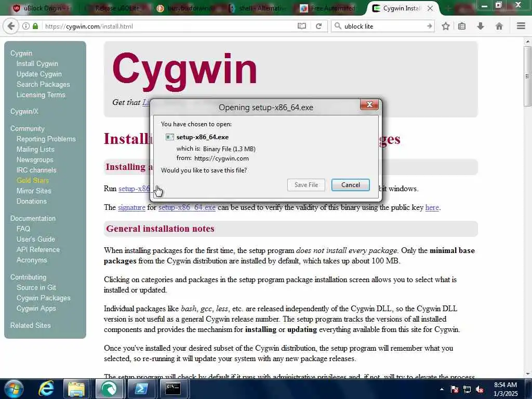Close the Opening setup-x86_64.exe dialog
Image resolution: width=532 pixels, height=399 pixels.
click(x=369, y=104)
